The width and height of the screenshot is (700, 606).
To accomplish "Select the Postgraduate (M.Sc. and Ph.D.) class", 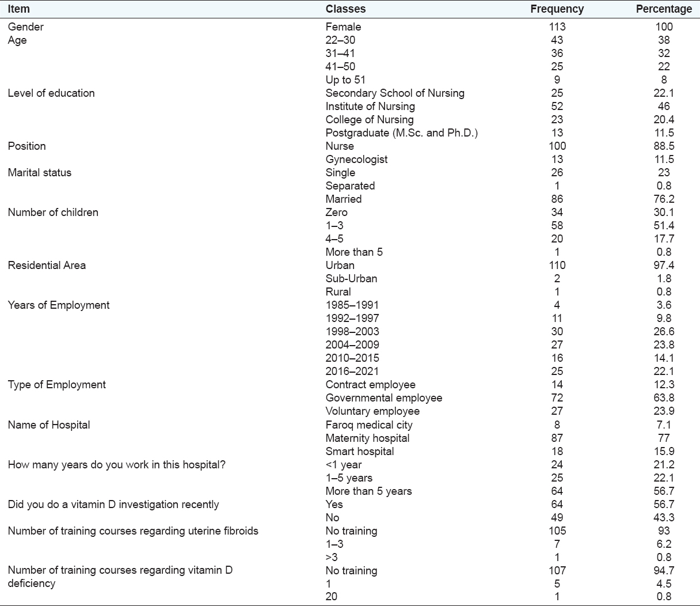I will pos(401,133).
